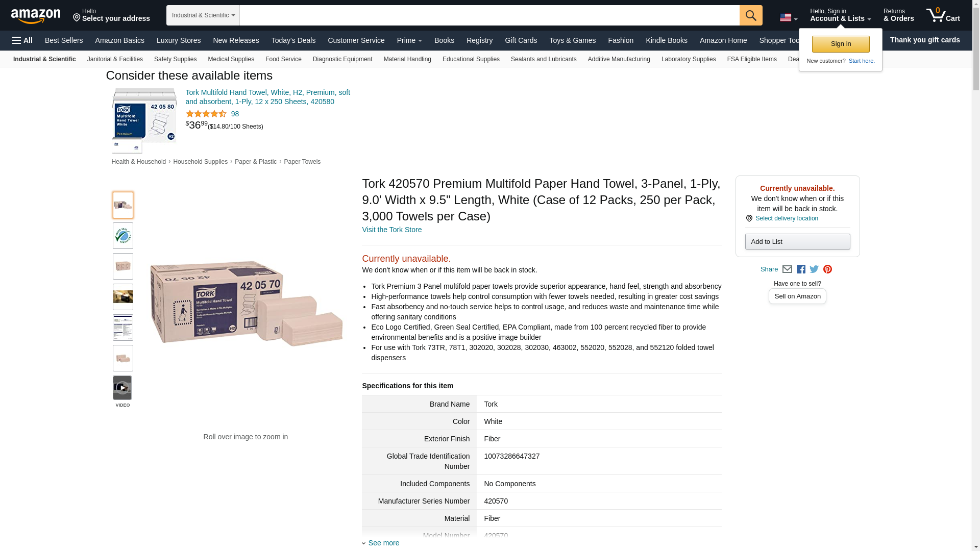980x551 pixels.
Task: Go to Safety Supplies category
Action: pyautogui.click(x=175, y=59)
